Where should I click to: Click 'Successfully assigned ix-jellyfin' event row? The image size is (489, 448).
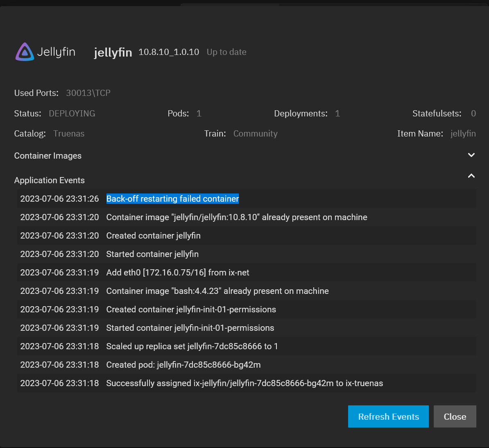point(247,383)
